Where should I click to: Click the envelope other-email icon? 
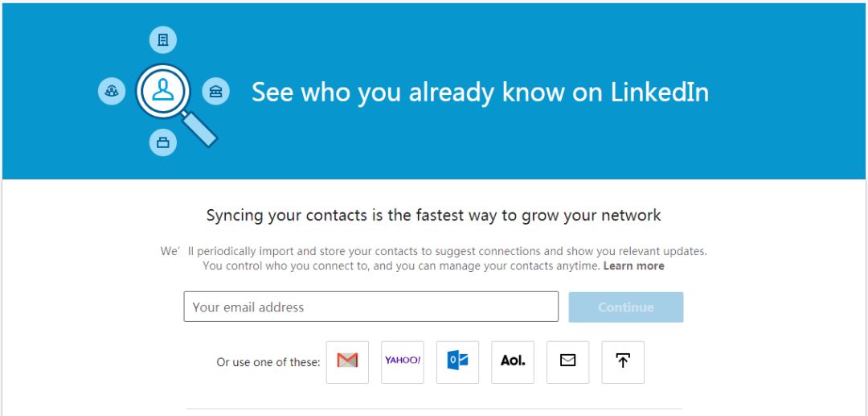point(568,362)
